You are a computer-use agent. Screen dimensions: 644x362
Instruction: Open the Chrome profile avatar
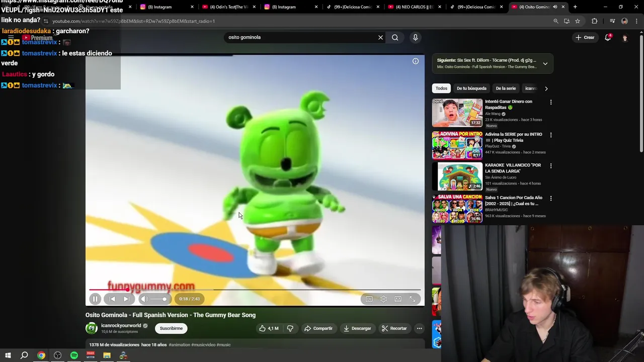pos(624,21)
